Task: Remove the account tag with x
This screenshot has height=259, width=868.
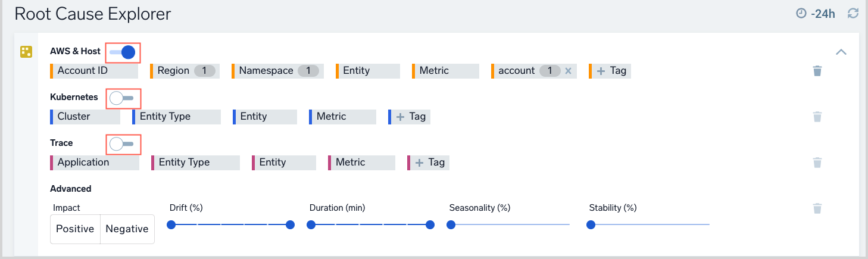Action: point(568,71)
